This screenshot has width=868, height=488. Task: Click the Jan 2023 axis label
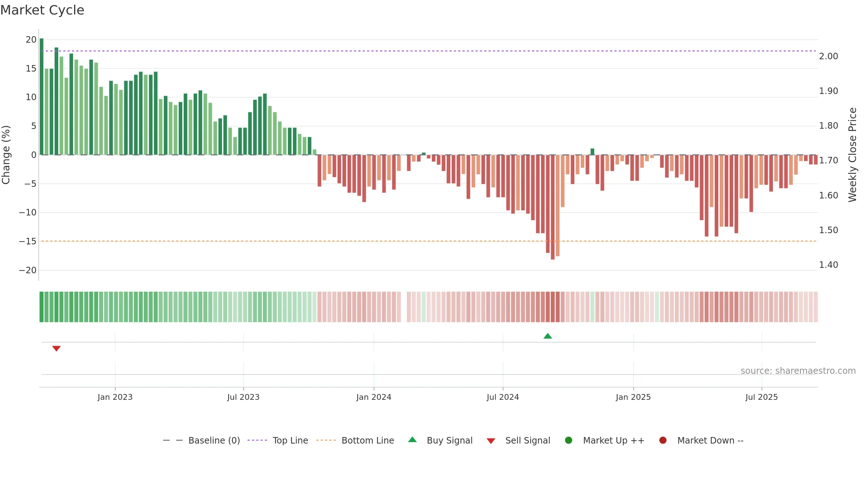click(x=115, y=397)
